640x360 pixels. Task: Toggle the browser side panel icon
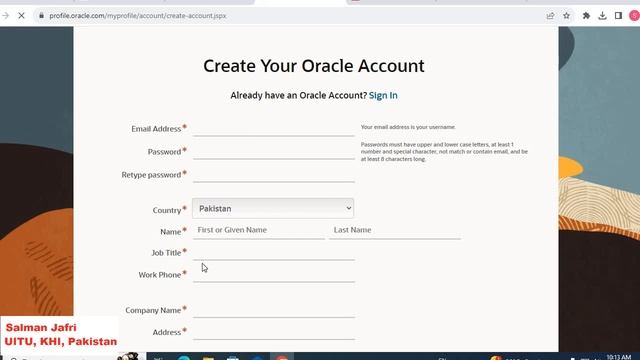coord(618,16)
